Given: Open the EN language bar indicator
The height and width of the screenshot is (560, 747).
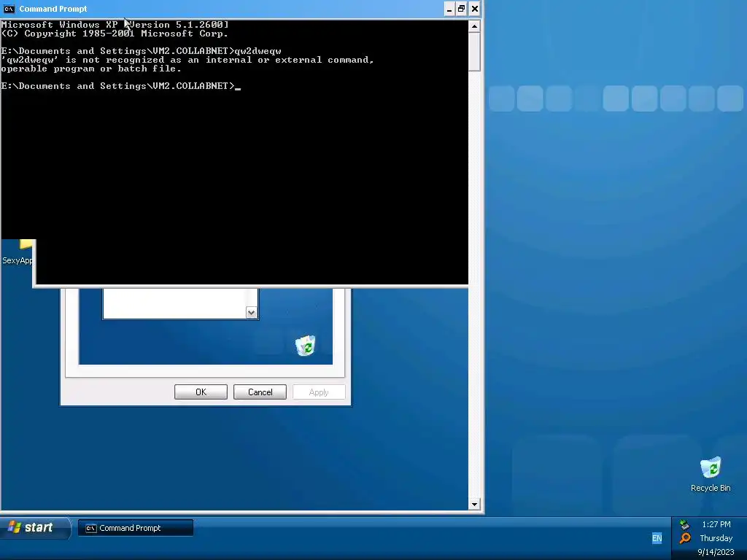Looking at the screenshot, I should coord(657,538).
